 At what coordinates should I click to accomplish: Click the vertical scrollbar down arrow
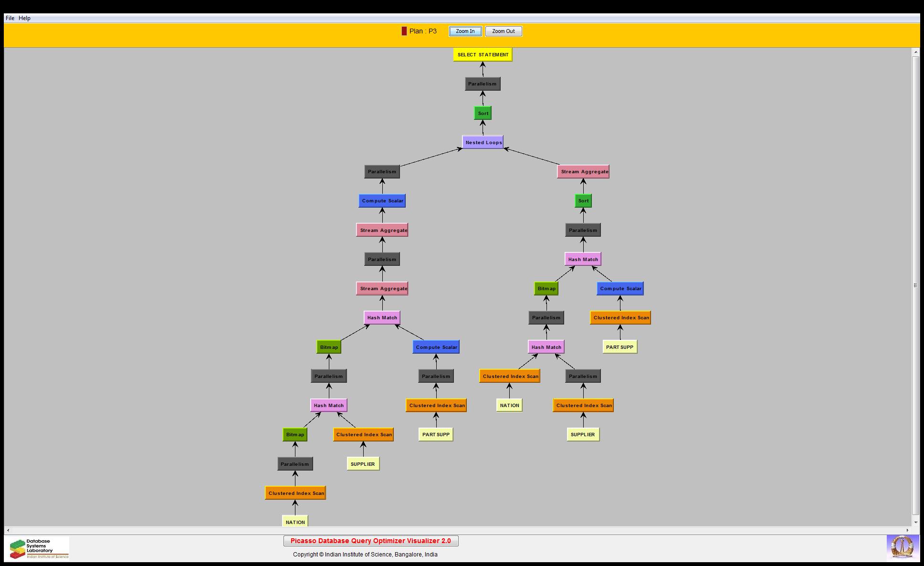[915, 522]
